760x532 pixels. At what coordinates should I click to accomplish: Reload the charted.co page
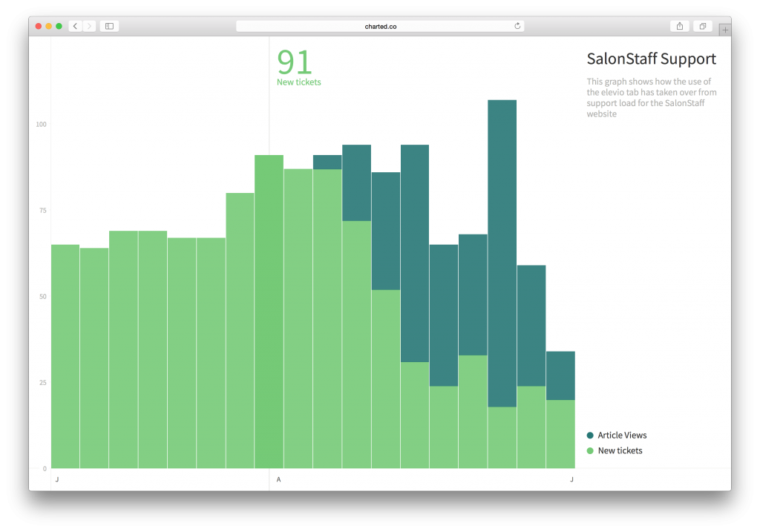[x=517, y=26]
